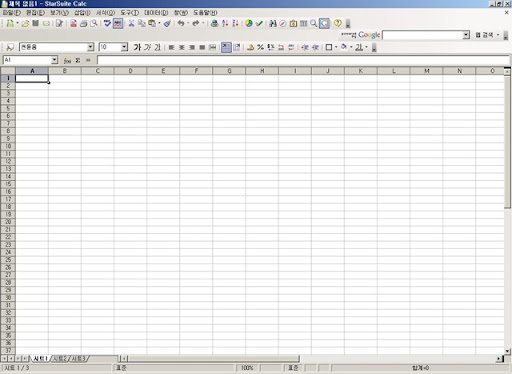Open the Data menu
Viewport: 512px width, 374px height.
click(156, 13)
